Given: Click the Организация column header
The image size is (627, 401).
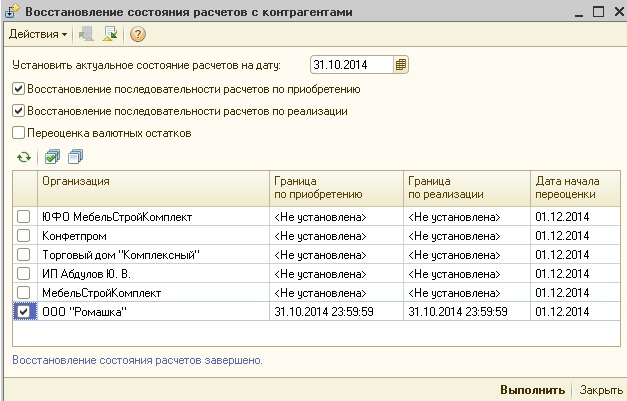Looking at the screenshot, I should click(154, 188).
